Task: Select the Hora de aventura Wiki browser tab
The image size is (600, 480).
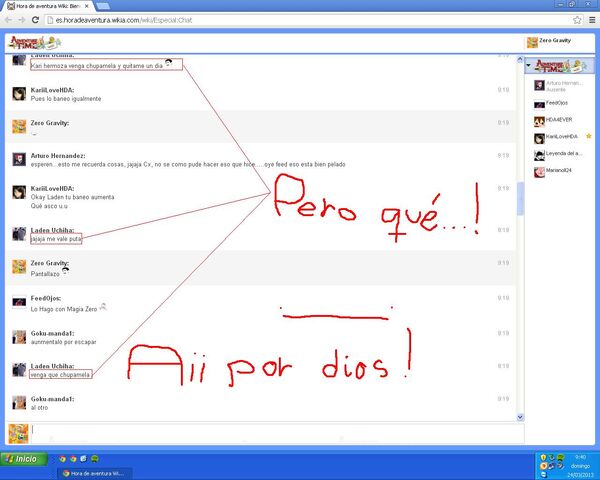Action: click(49, 6)
